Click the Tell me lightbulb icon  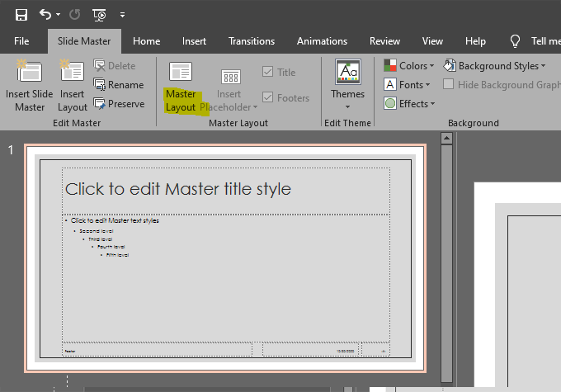[516, 41]
